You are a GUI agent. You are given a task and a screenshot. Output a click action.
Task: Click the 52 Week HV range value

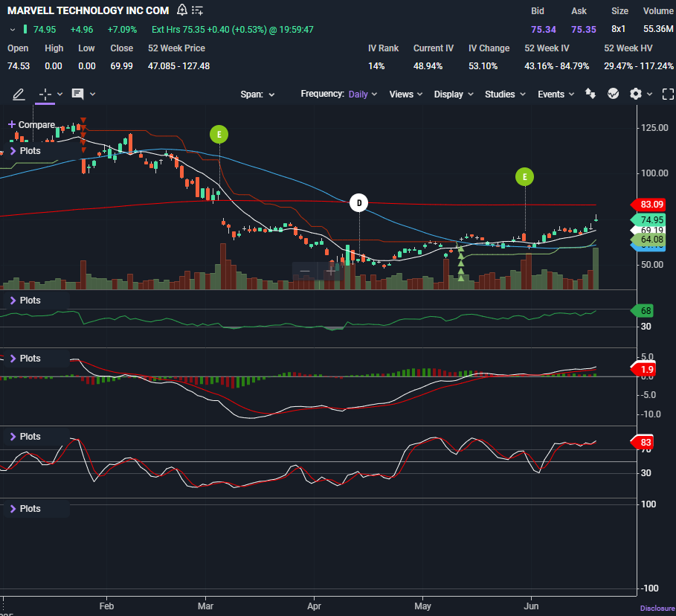coord(639,66)
